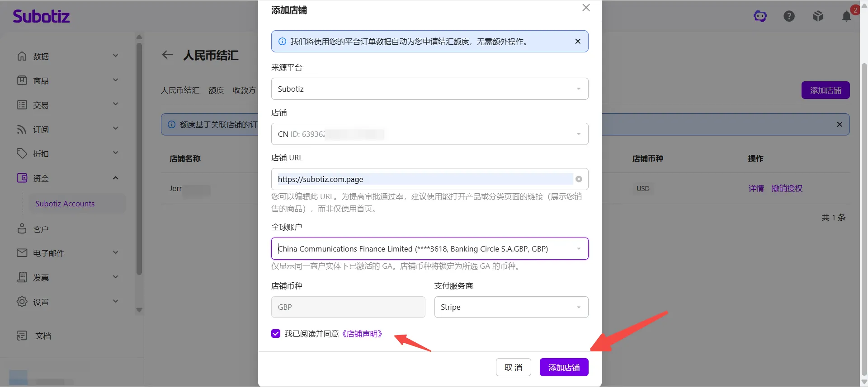Screen dimensions: 868x387
Task: Open the 店铺 CN ID dropdown
Action: [429, 134]
